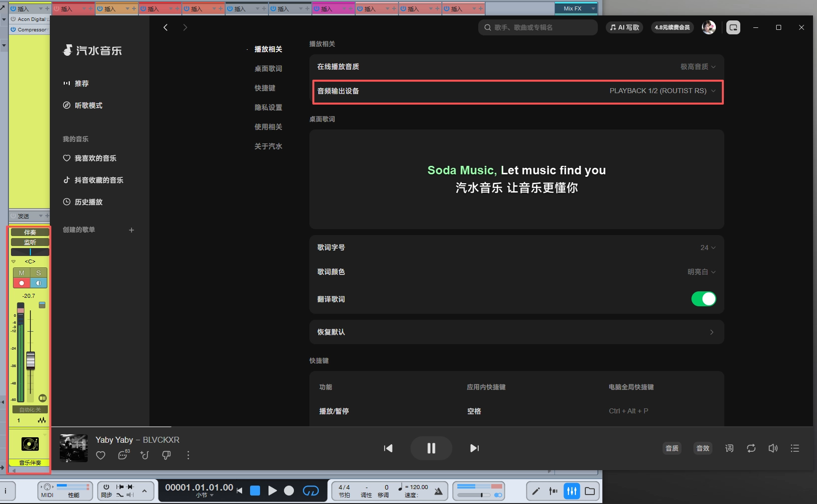Click the 音质 button in player bar
Screen dimensions: 817x504
click(x=672, y=448)
